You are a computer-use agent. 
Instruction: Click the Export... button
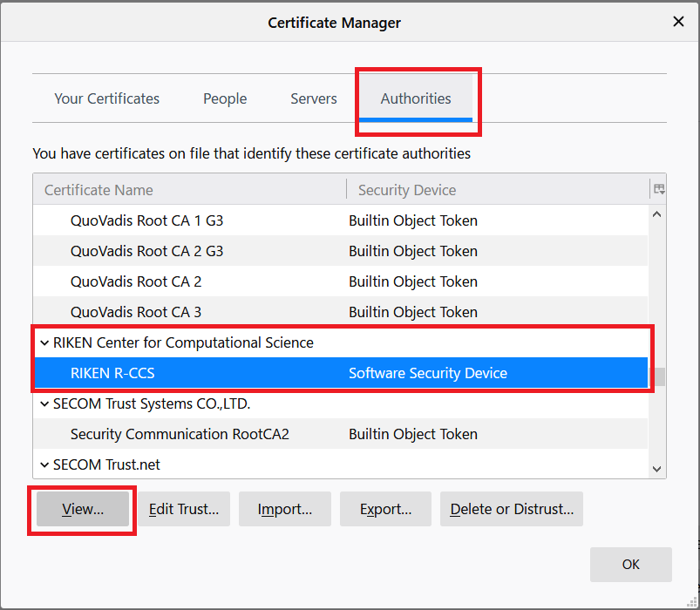click(384, 510)
